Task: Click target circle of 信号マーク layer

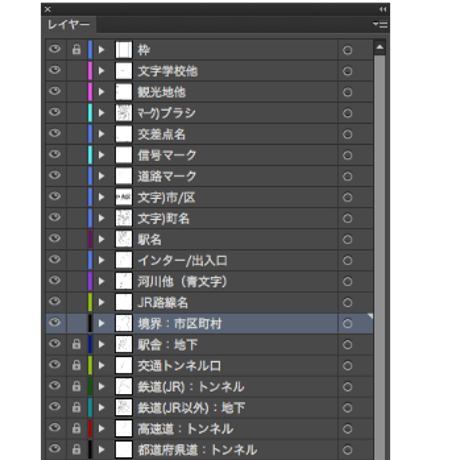Action: (x=347, y=155)
